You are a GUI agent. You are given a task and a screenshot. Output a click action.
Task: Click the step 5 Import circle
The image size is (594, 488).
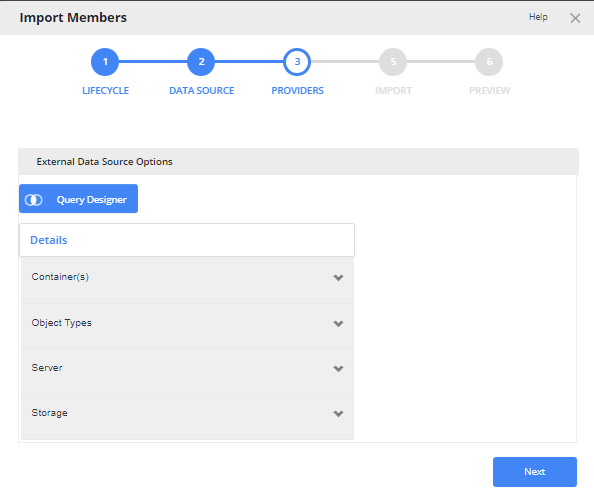coord(393,62)
